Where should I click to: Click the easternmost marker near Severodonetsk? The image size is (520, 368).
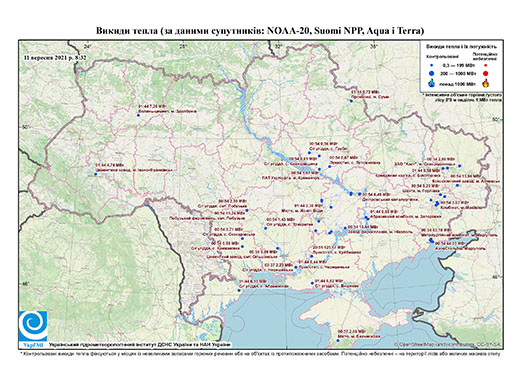point(460,166)
